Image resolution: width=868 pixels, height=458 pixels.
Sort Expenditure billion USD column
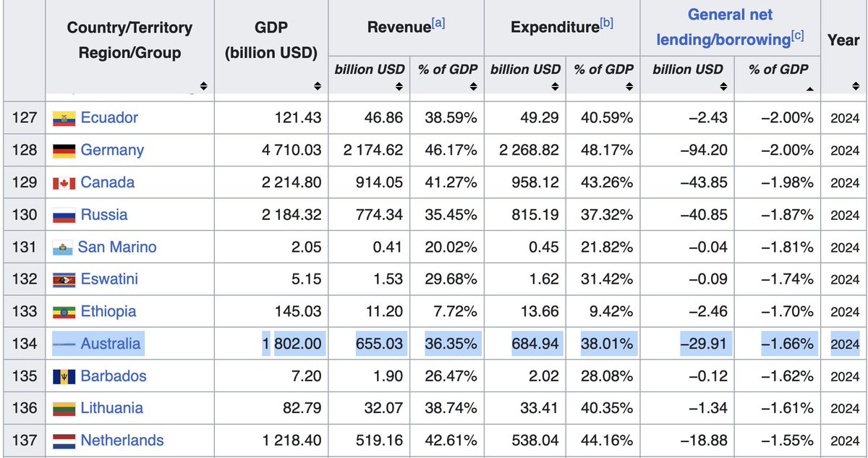pos(554,87)
